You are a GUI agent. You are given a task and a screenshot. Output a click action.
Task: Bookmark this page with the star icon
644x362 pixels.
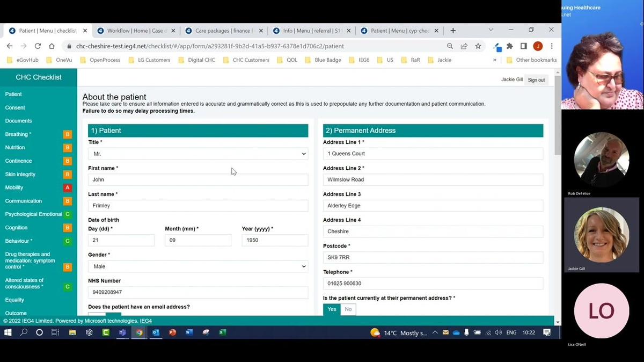tap(478, 46)
